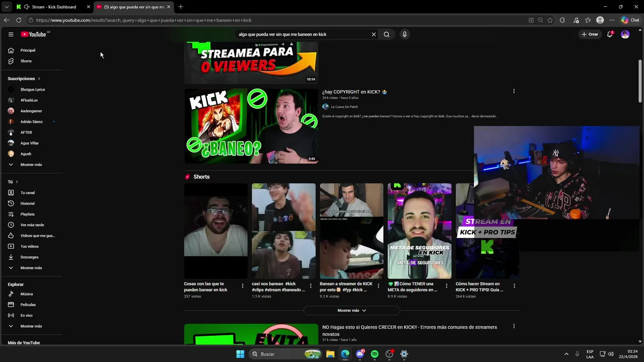This screenshot has height=362, width=644.
Task: Open the Copilot Chat button
Action: pyautogui.click(x=630, y=20)
